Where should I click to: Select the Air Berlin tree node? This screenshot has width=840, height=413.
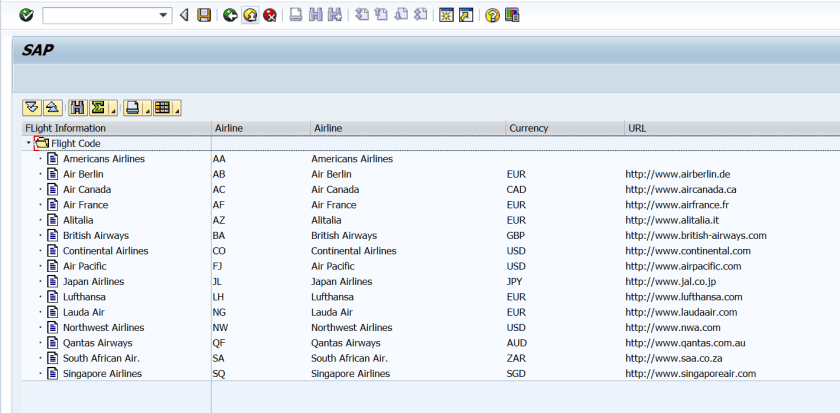[x=83, y=174]
